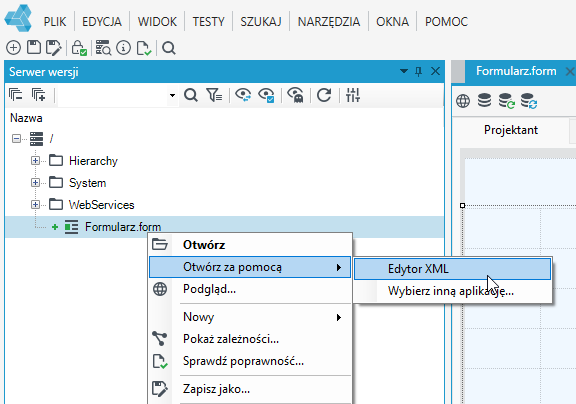This screenshot has width=576, height=404.
Task: Open the POMOC menu
Action: pos(446,22)
